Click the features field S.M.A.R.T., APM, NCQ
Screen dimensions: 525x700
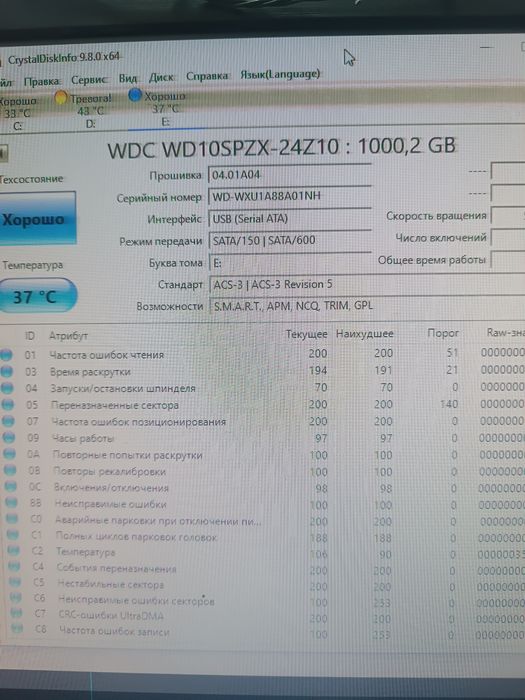[367, 306]
